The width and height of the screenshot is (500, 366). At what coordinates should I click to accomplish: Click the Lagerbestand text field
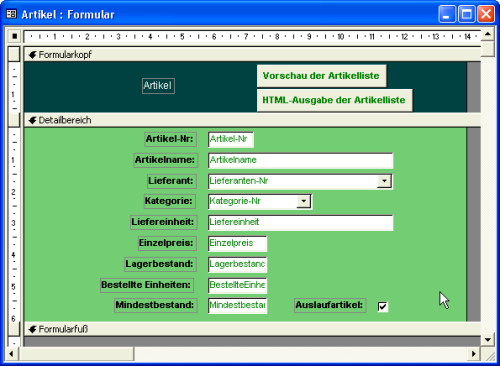click(237, 264)
